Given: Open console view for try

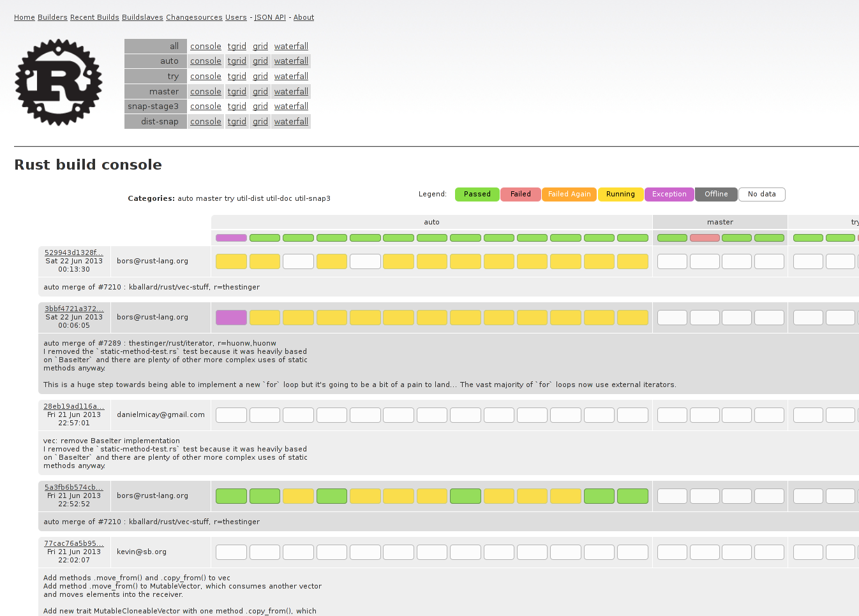Looking at the screenshot, I should (205, 77).
